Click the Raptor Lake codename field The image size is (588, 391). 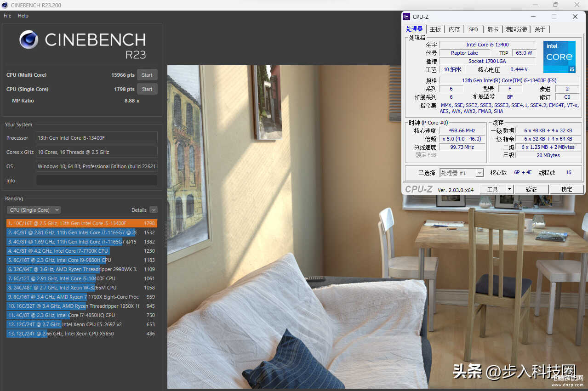point(464,53)
